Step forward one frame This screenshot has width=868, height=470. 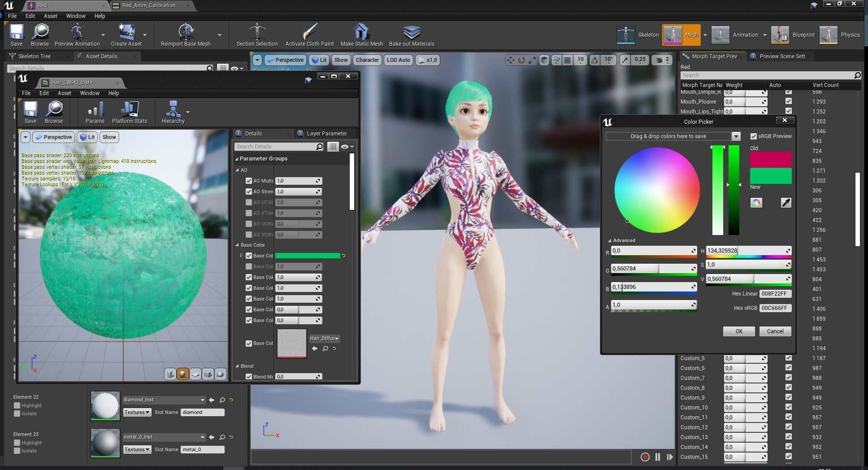click(x=670, y=457)
